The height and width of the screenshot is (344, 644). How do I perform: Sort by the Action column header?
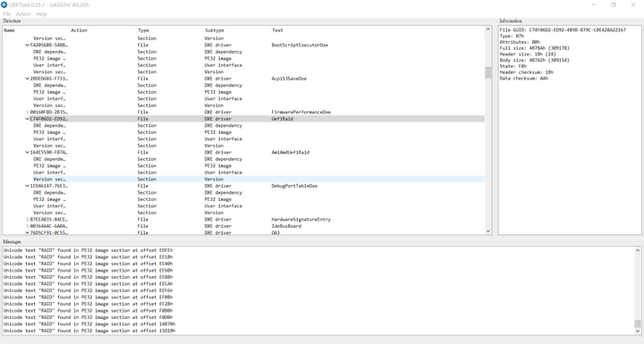click(x=103, y=30)
